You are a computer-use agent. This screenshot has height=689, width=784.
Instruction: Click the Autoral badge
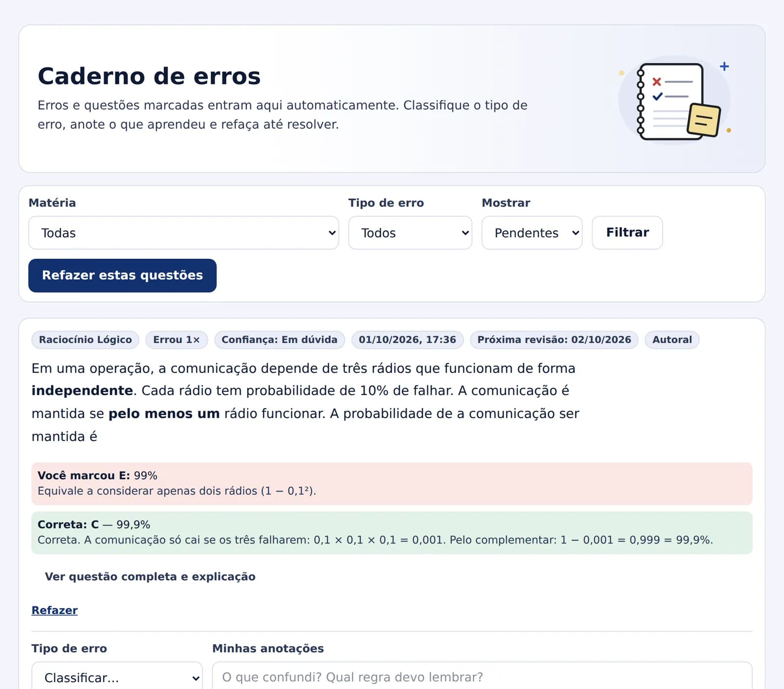click(672, 340)
